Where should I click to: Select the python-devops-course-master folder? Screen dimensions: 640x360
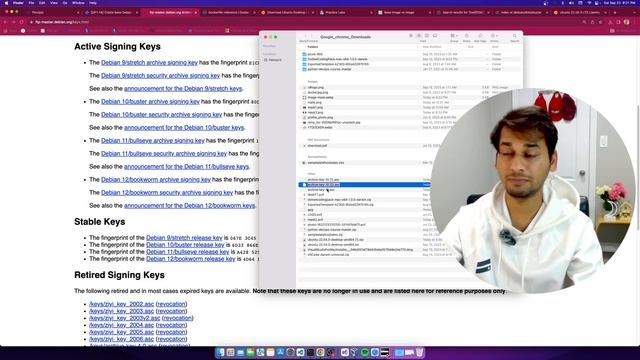[329, 69]
